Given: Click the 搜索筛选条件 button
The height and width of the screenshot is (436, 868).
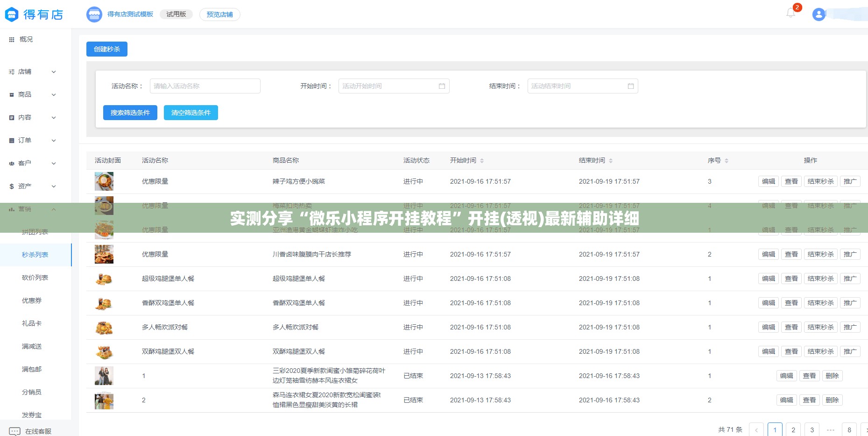Looking at the screenshot, I should (130, 113).
